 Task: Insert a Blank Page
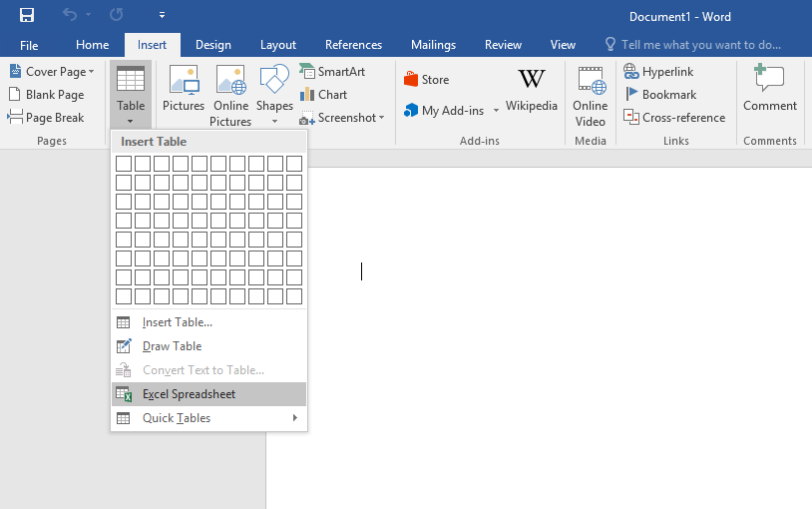(x=47, y=95)
